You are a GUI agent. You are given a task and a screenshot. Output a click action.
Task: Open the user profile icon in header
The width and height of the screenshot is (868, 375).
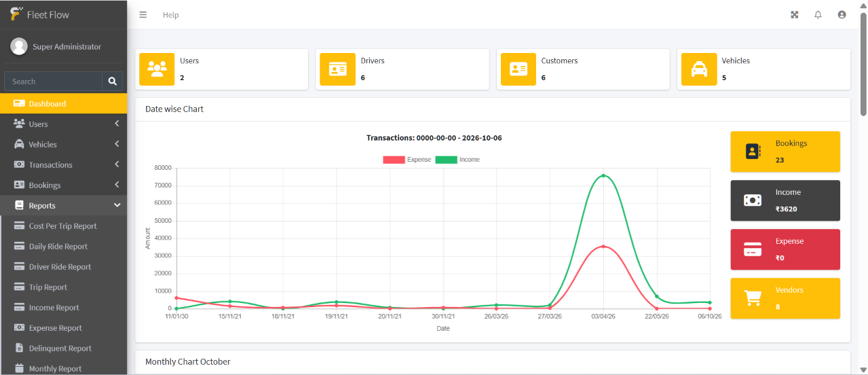[x=842, y=14]
